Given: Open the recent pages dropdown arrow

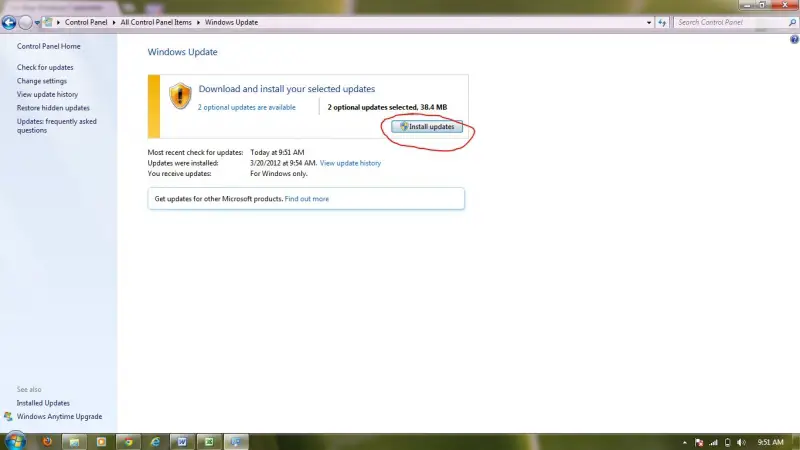Looking at the screenshot, I should coord(37,23).
